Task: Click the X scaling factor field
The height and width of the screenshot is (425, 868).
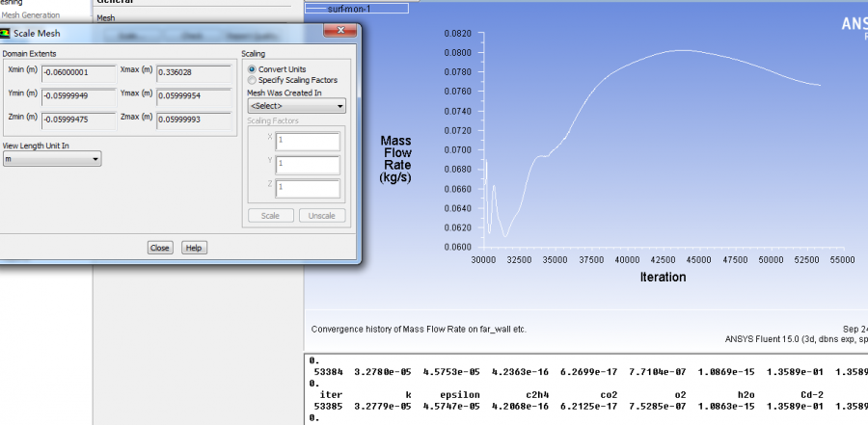Action: (308, 142)
